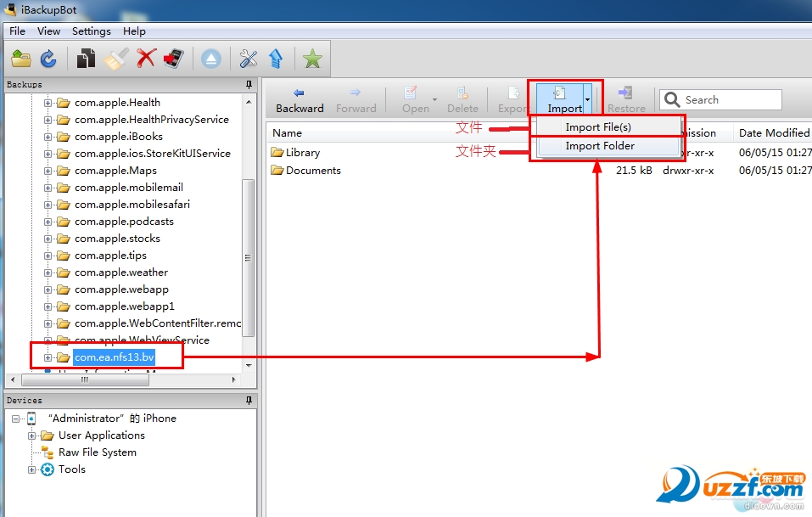Click the Delete button in file toolbar
Image resolution: width=812 pixels, height=517 pixels.
(x=462, y=100)
